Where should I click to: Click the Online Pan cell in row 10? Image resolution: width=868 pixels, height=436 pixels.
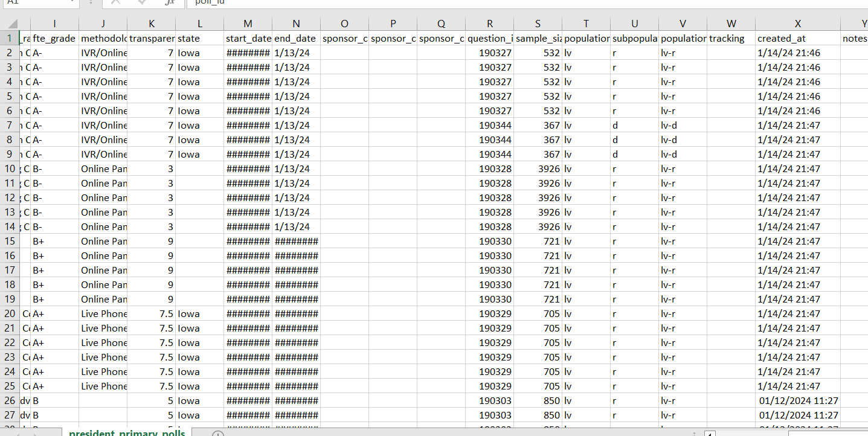point(103,168)
